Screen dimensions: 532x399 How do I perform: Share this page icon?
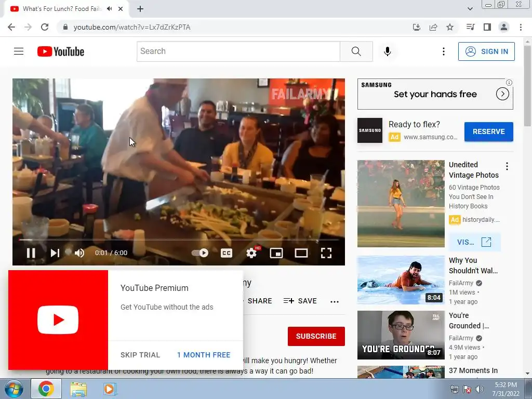433,27
